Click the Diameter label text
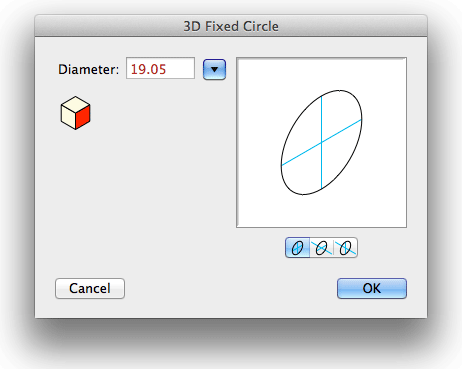Screen dimensions: 462x369 point(88,69)
